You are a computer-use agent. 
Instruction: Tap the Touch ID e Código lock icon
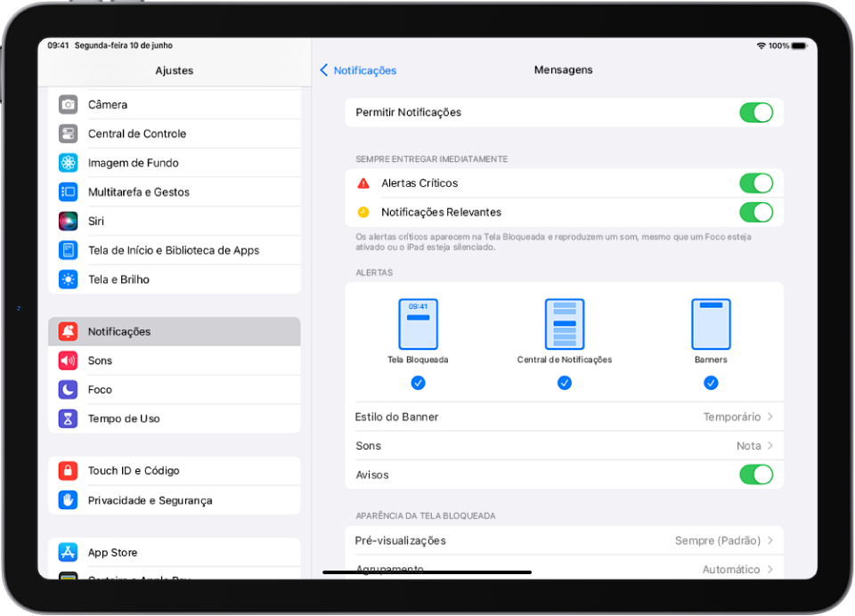pyautogui.click(x=69, y=470)
